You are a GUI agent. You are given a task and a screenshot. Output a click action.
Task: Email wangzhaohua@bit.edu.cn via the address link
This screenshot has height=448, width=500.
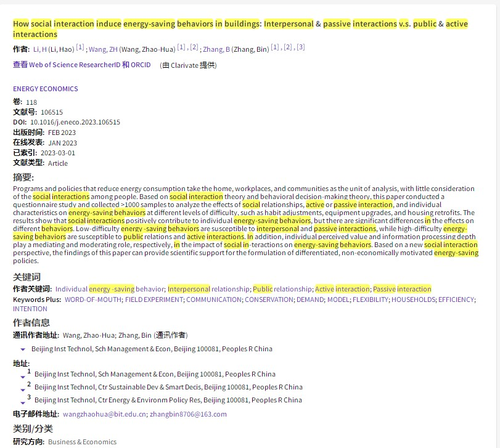[x=104, y=414]
